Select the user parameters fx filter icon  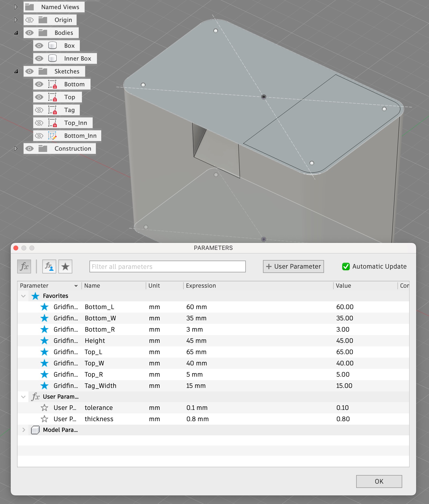click(x=49, y=266)
